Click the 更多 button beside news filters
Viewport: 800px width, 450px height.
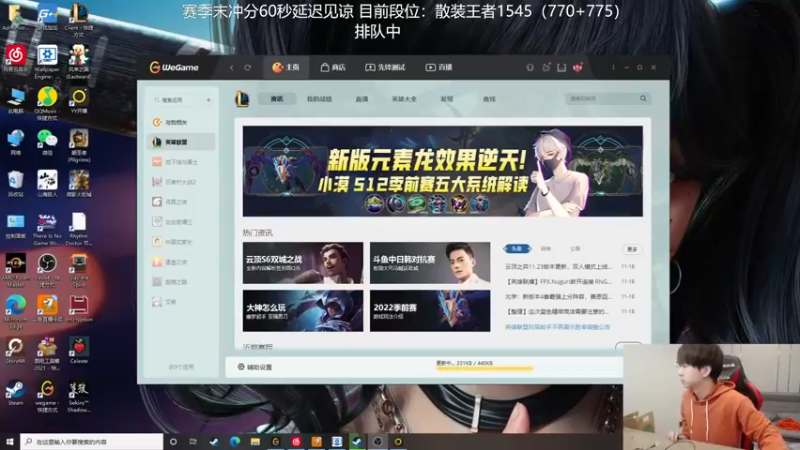tap(632, 249)
